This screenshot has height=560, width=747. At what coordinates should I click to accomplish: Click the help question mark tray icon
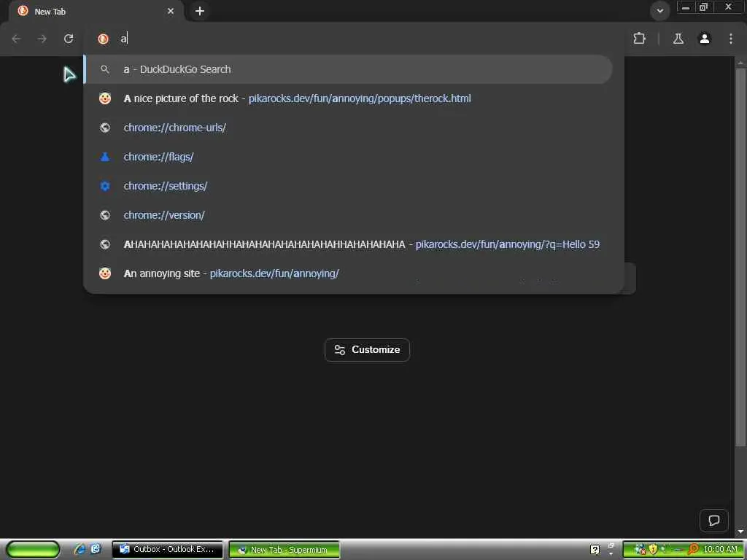tap(595, 550)
